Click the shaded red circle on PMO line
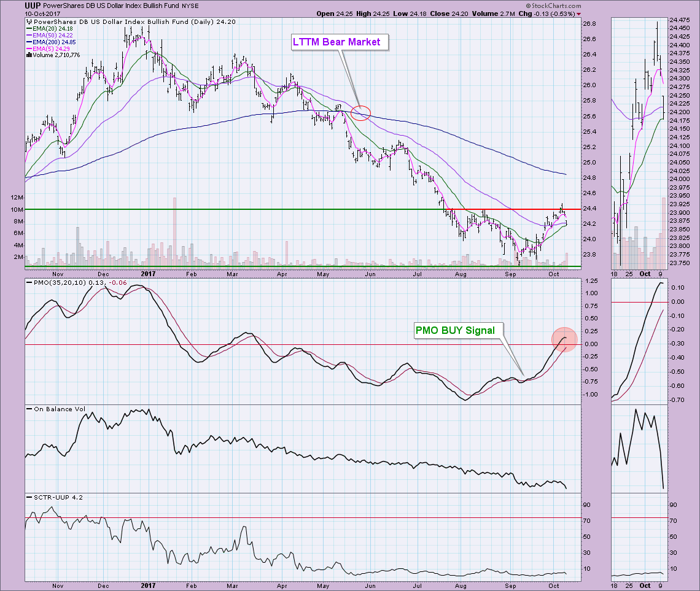This screenshot has height=591, width=700. click(563, 339)
